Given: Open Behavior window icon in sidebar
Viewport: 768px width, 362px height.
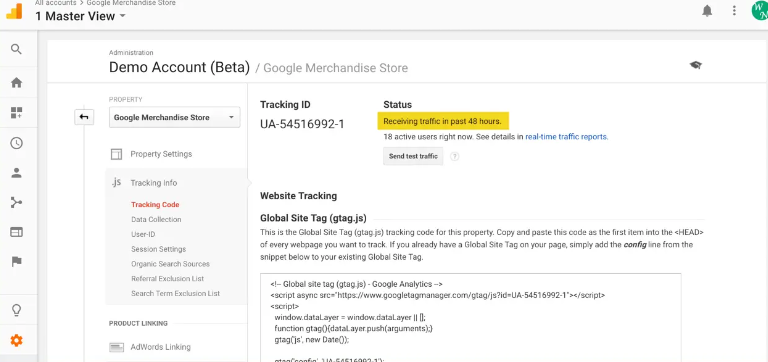Looking at the screenshot, I should point(17,232).
